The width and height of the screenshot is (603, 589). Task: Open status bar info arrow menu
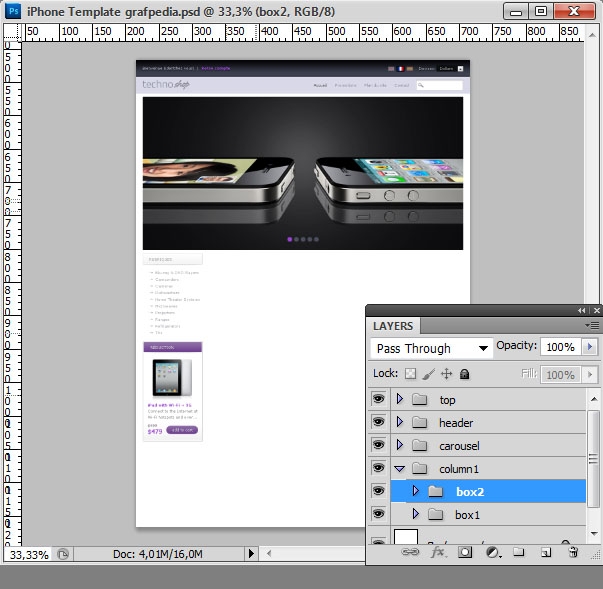(x=251, y=554)
